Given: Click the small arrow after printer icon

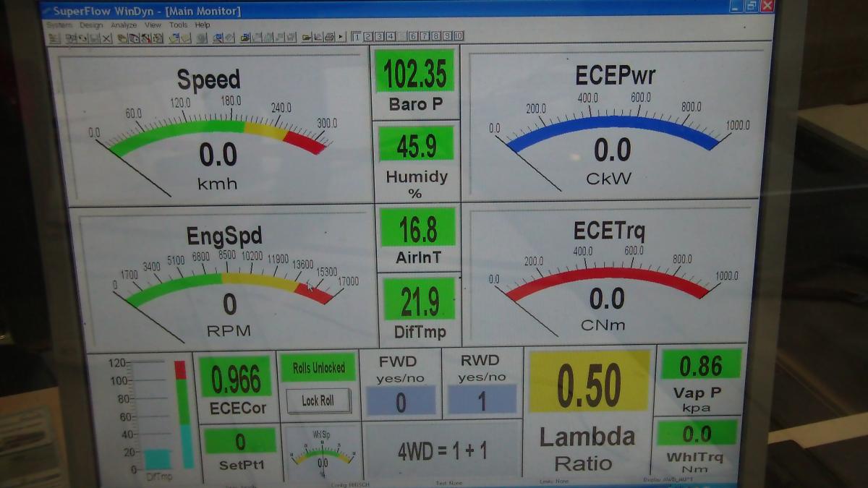Looking at the screenshot, I should point(341,38).
